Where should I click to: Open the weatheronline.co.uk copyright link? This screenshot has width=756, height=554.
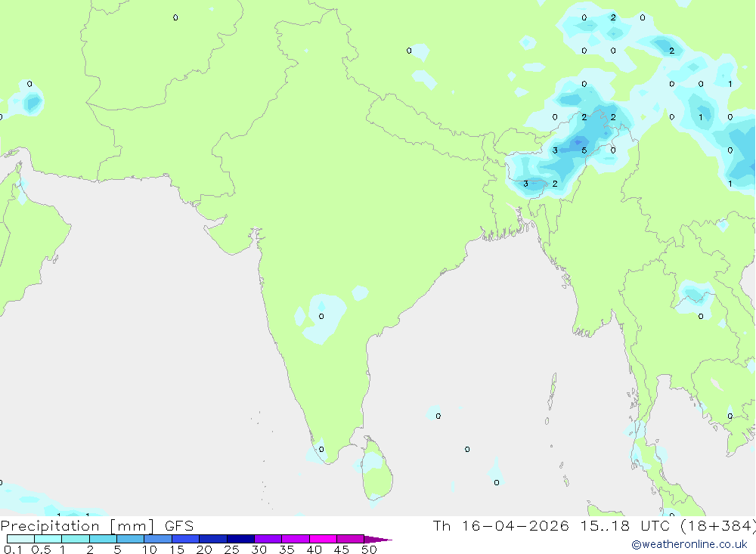click(689, 544)
